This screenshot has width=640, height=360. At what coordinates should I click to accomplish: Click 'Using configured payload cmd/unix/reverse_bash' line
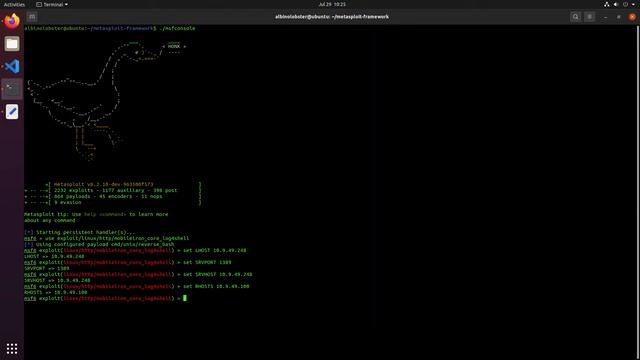click(x=99, y=244)
